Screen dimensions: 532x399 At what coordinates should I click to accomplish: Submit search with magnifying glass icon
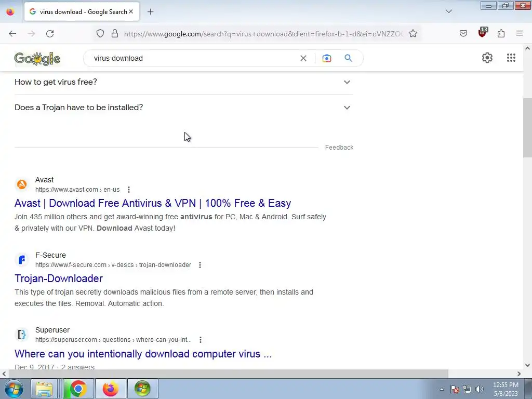click(x=348, y=58)
